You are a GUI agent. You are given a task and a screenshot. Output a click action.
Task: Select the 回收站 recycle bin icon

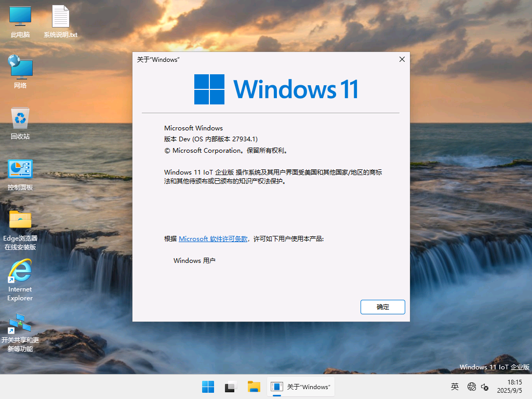point(20,123)
